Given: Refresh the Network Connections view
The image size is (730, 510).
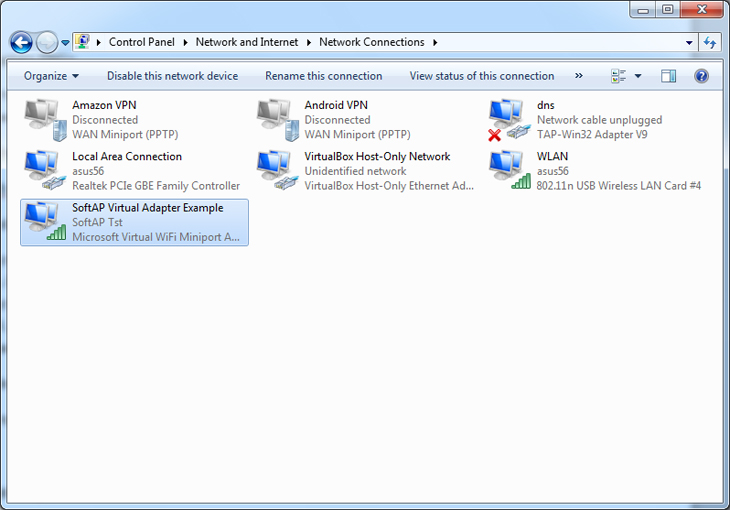Looking at the screenshot, I should click(x=710, y=43).
